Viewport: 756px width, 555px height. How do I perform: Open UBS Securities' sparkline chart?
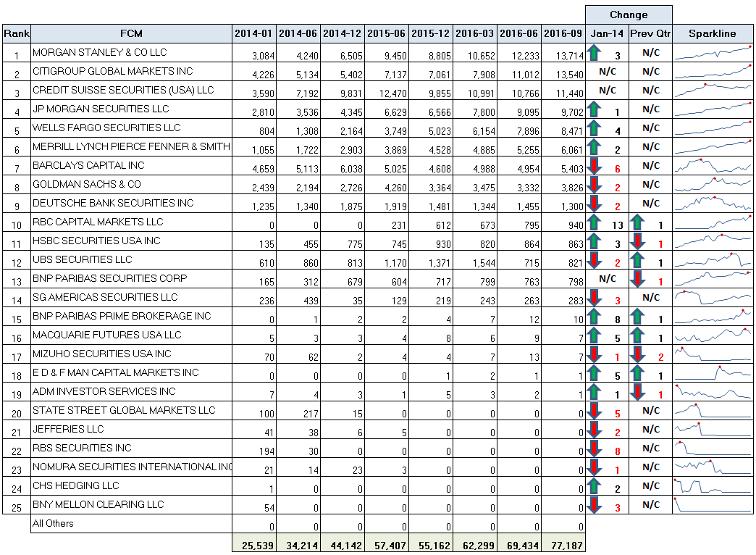pyautogui.click(x=713, y=259)
